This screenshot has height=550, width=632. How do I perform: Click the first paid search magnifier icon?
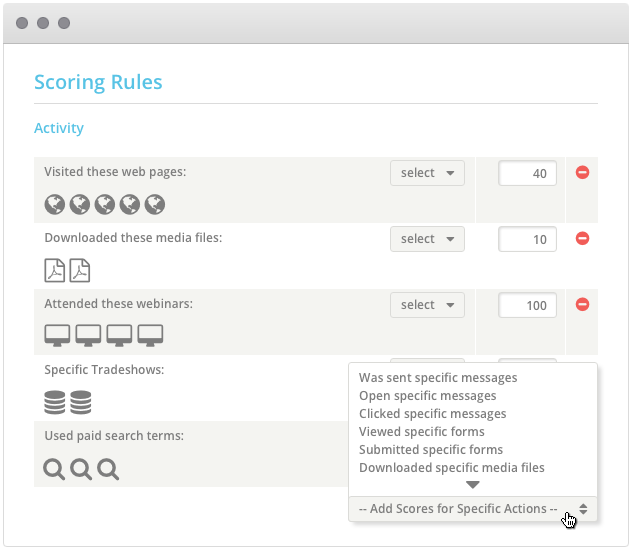(x=54, y=469)
